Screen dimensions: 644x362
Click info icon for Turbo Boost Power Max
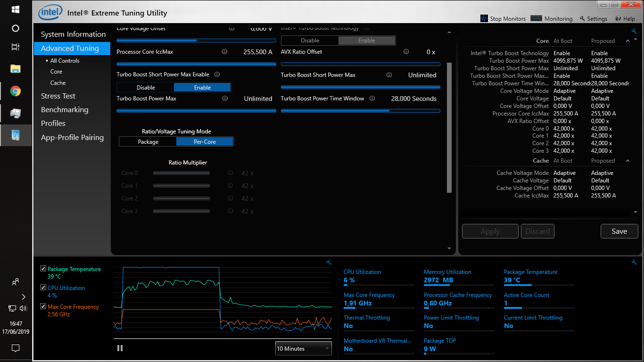pos(225,99)
